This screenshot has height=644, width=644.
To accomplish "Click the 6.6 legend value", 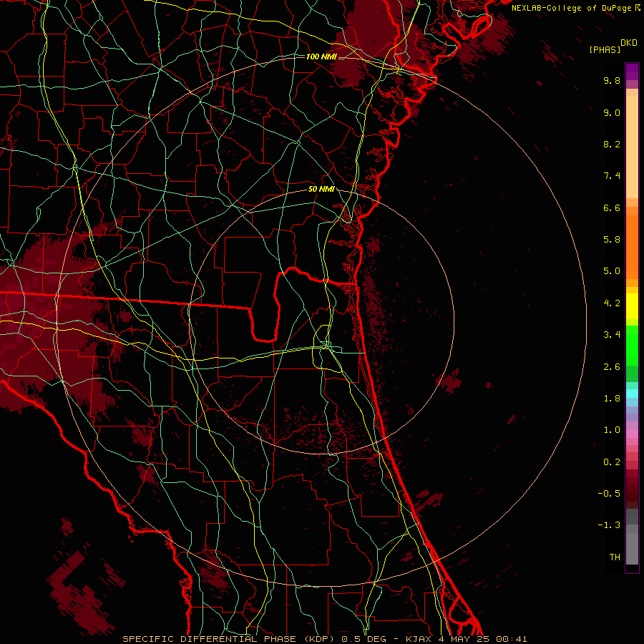I will coord(612,208).
